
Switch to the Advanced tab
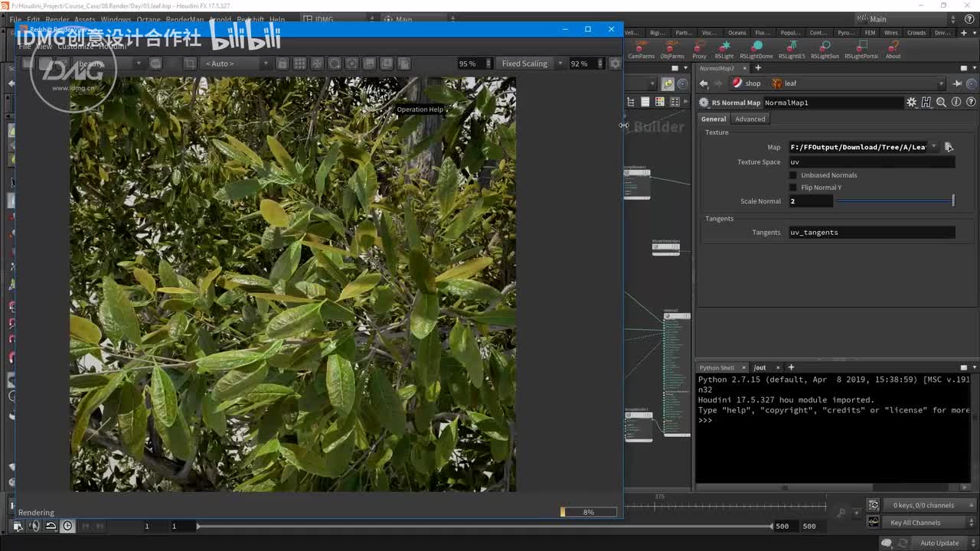click(750, 119)
